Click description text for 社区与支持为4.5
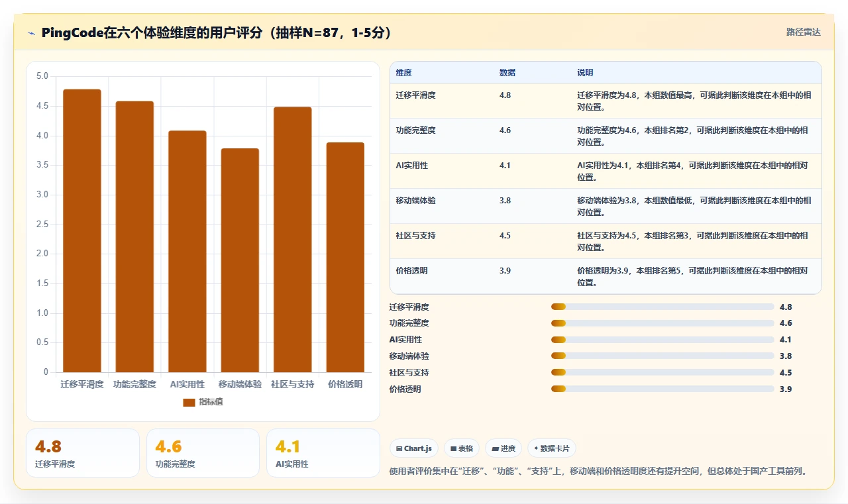Viewport: 848px width, 504px height. pyautogui.click(x=692, y=242)
